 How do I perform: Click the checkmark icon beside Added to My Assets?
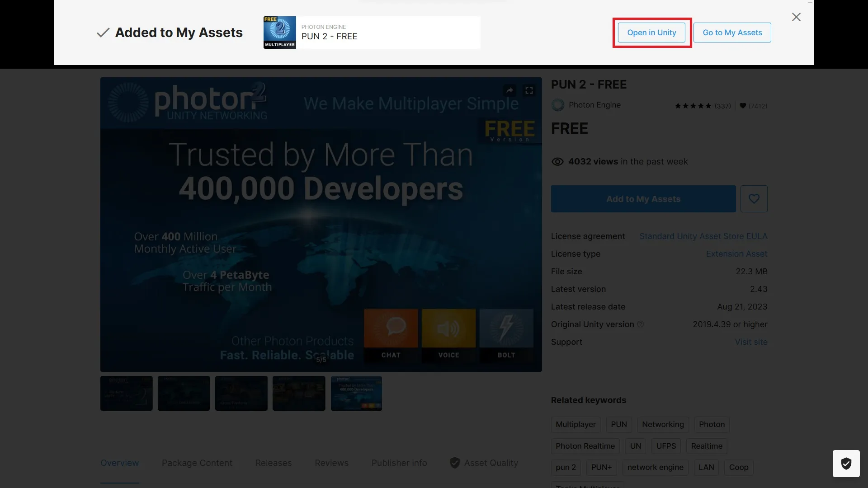(x=103, y=33)
